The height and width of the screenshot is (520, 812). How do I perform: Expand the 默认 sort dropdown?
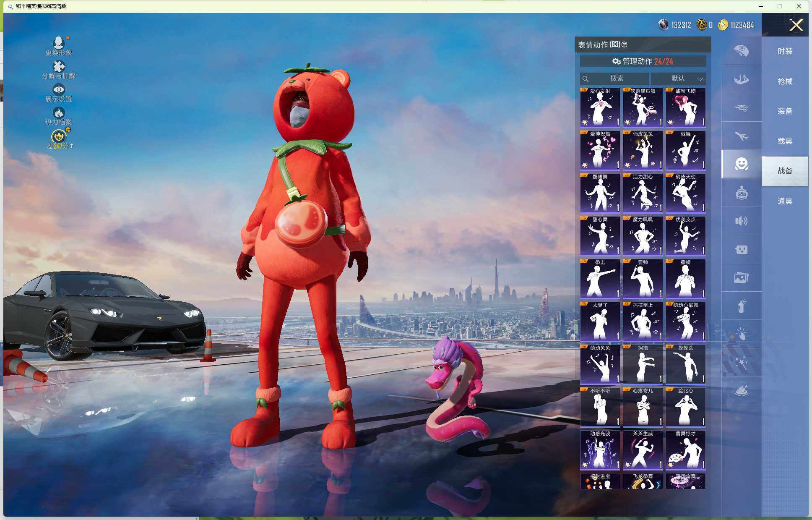[x=678, y=78]
